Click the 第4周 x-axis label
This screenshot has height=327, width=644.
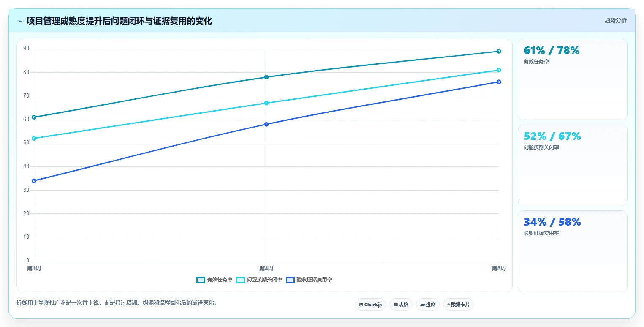click(266, 268)
